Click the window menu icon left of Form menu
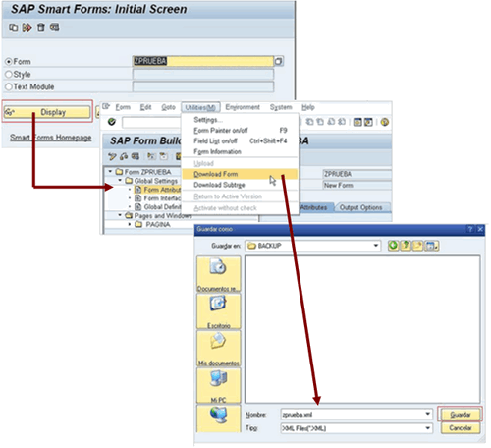The height and width of the screenshot is (448, 491). tap(106, 106)
